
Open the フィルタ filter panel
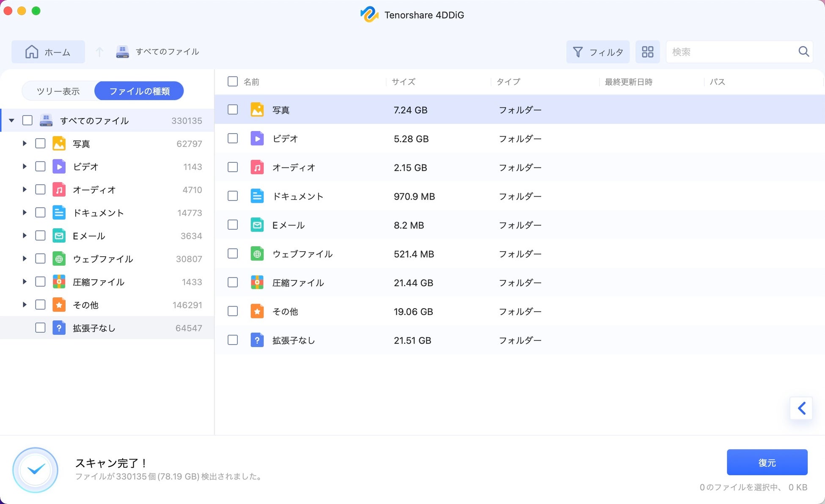click(598, 52)
